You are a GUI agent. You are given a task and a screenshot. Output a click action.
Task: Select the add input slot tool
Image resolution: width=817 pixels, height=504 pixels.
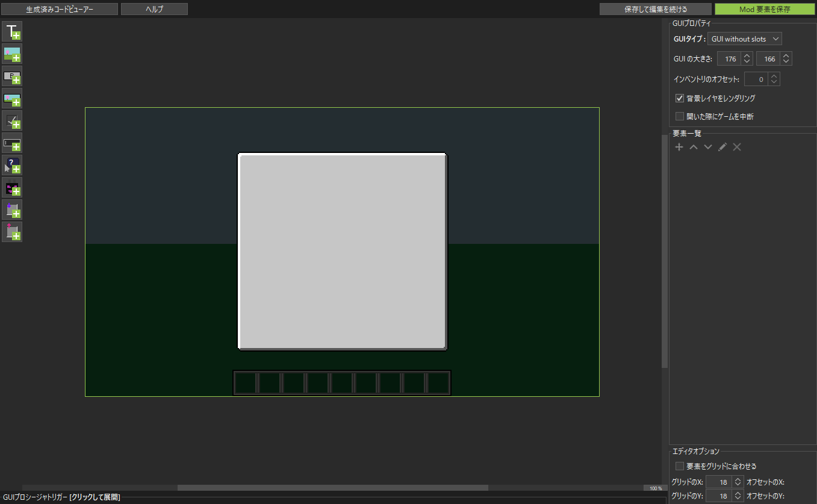coord(12,210)
